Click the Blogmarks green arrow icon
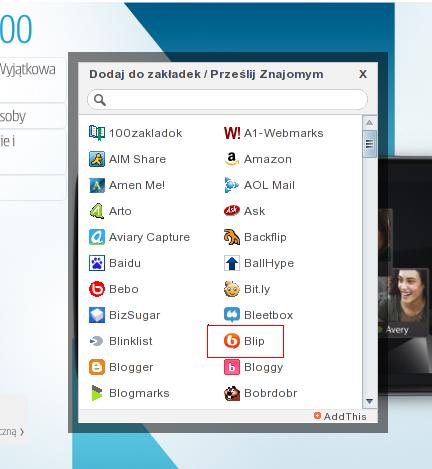Image resolution: width=432 pixels, height=469 pixels. 97,393
